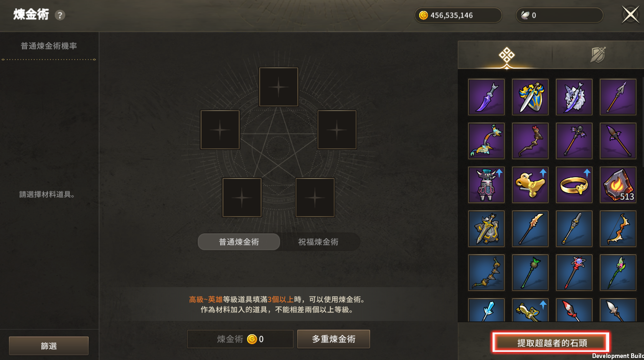Click the gold currency display 456,535,146
This screenshot has height=360, width=644.
[458, 15]
